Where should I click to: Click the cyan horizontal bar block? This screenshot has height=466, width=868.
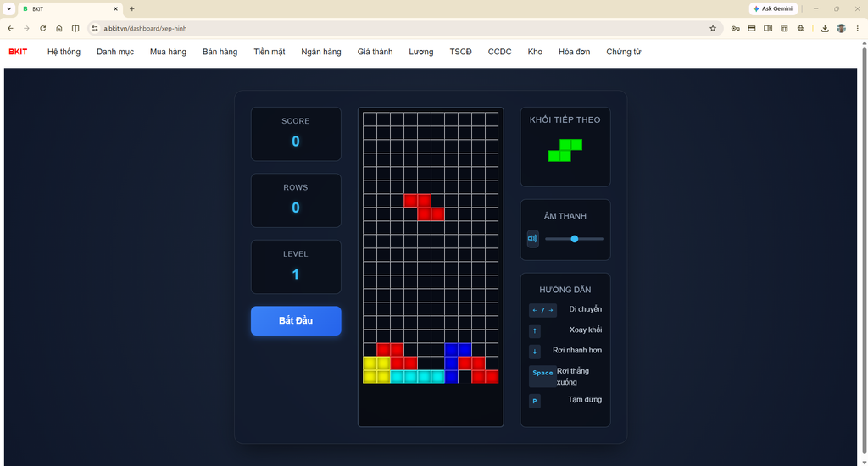pos(417,376)
